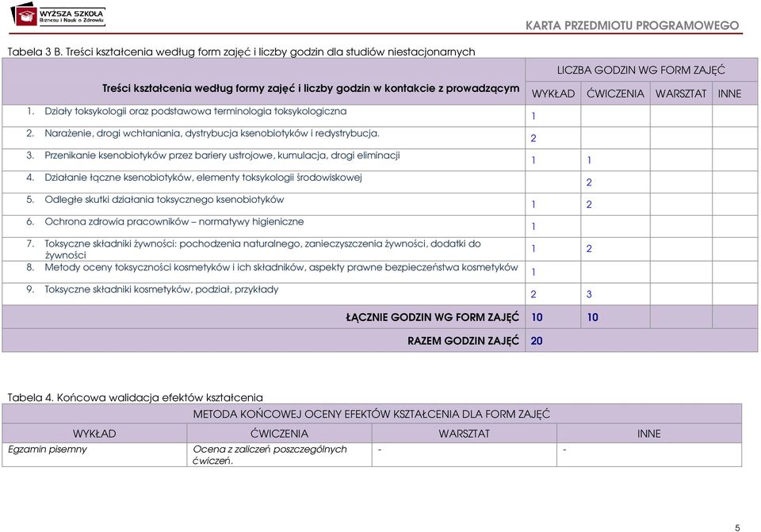Select row 6 'Ochrona zdrowia pracowników' text
Image resolution: width=761 pixels, height=532 pixels.
pyautogui.click(x=174, y=222)
